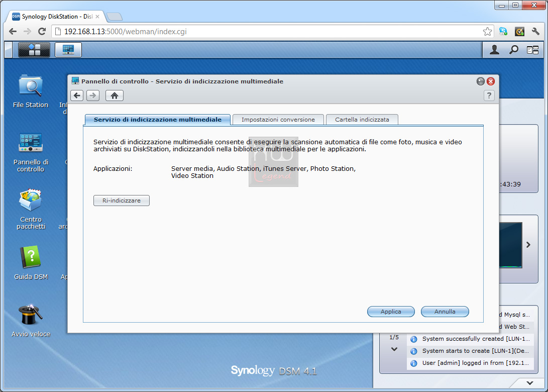Viewport: 548px width, 392px height.
Task: Go back in Control Panel window
Action: coord(77,95)
